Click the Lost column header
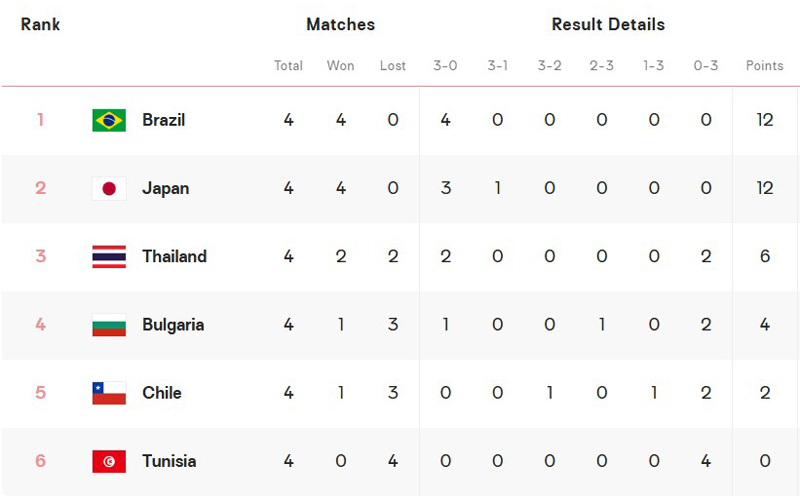Viewport: 800px width, 503px height. (393, 66)
